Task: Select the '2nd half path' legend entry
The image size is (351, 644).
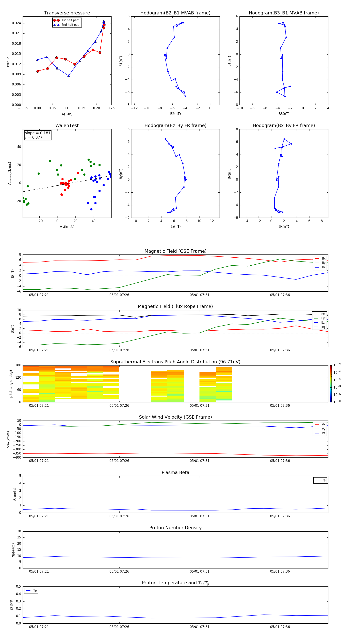Action: click(x=67, y=25)
